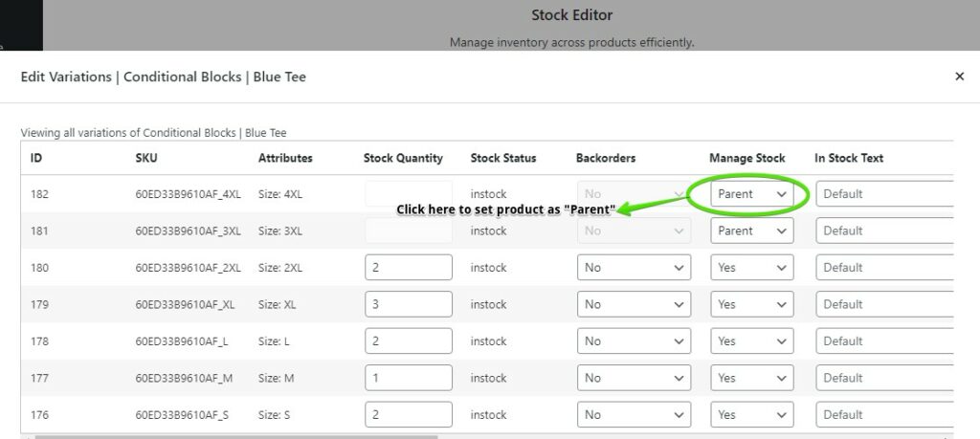Click the Stock Quantity column header
The height and width of the screenshot is (439, 980).
(403, 159)
